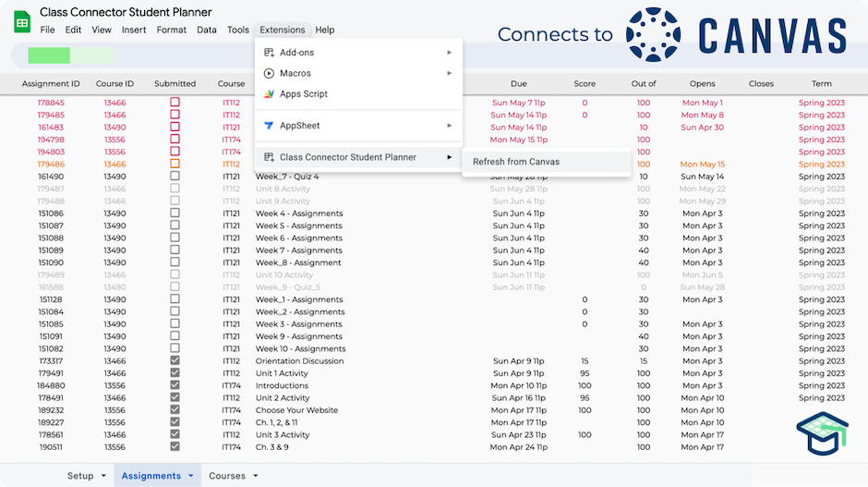Uncheck Submitted box for Ch. 3 & 9
The width and height of the screenshot is (868, 487).
coord(175,446)
